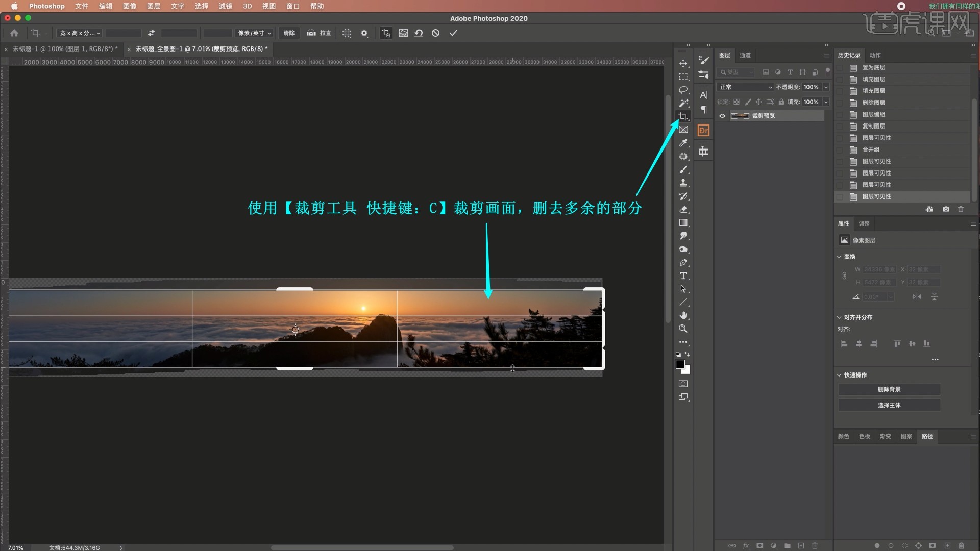Open additional crop settings gear
980x551 pixels.
364,33
